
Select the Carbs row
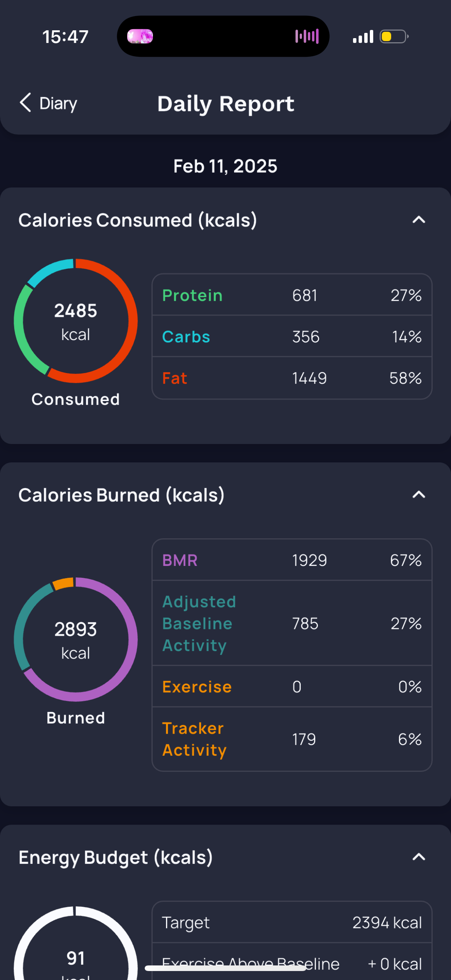tap(292, 337)
